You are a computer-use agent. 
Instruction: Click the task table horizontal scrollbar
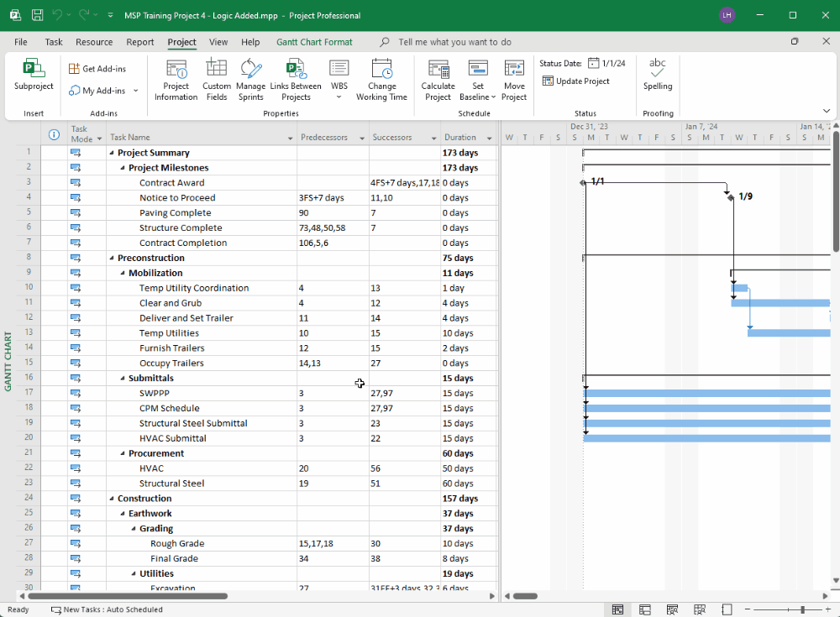point(129,596)
